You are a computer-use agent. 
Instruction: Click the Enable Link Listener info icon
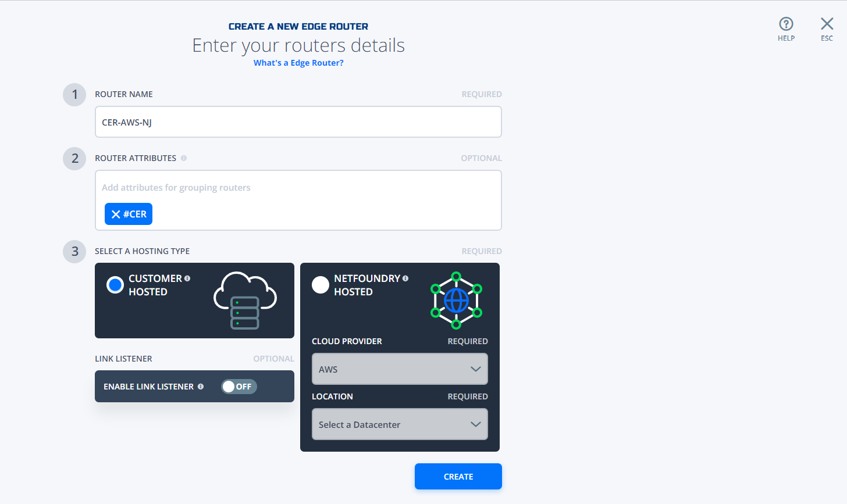201,387
